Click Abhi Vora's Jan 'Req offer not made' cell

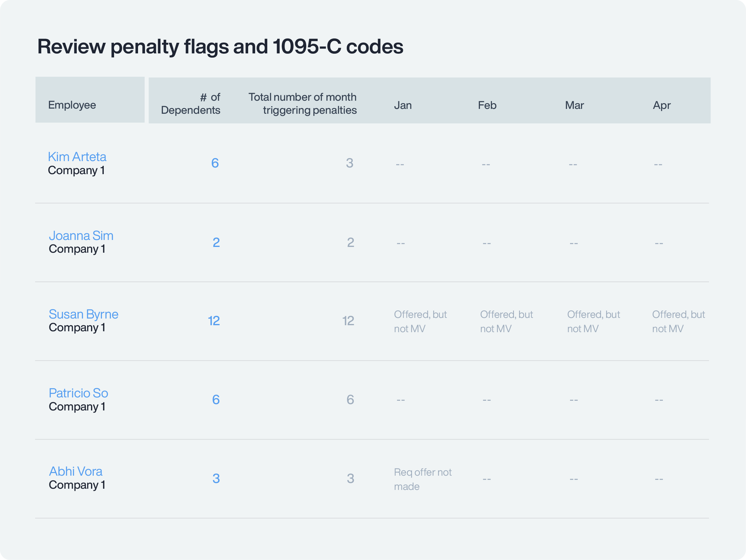click(422, 479)
